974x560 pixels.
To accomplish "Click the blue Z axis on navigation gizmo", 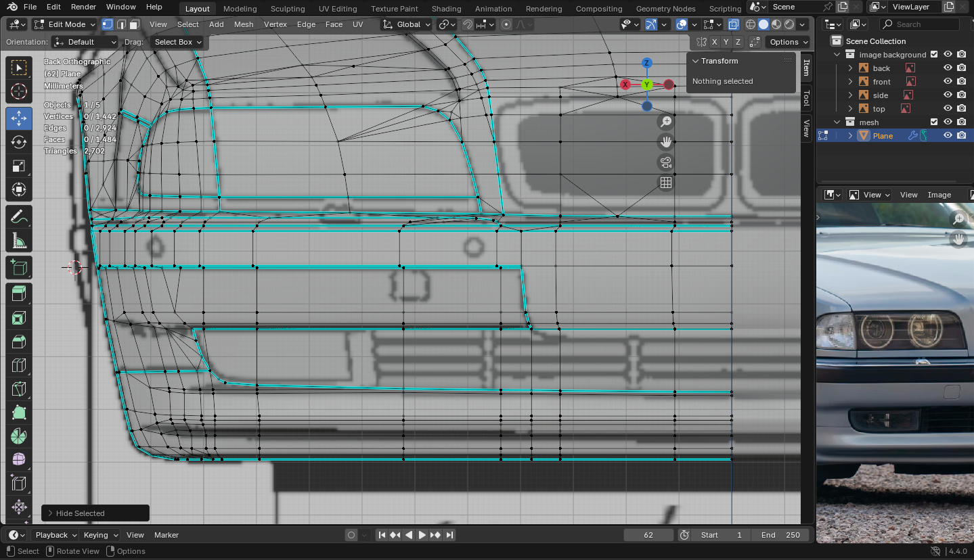I will 647,63.
